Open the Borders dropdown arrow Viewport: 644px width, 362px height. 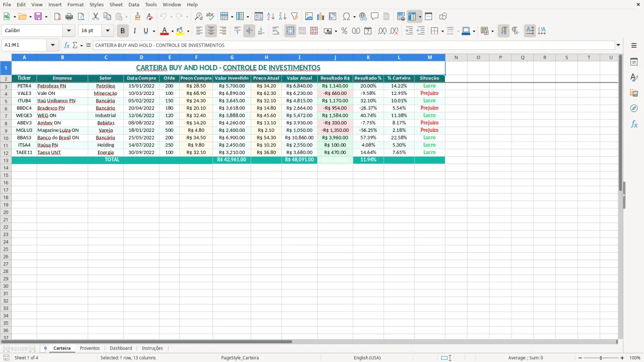(442, 31)
